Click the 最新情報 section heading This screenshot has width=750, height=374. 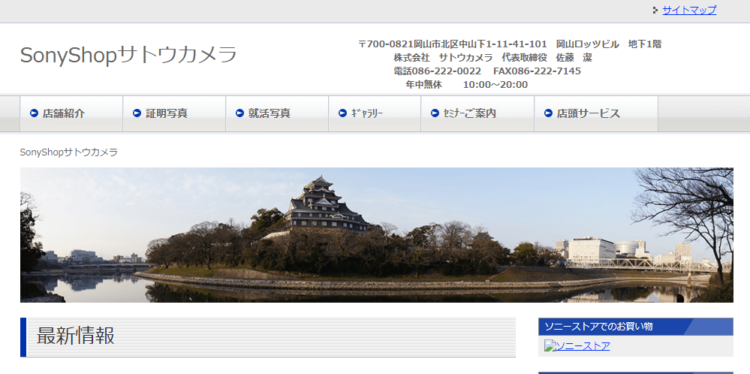268,337
